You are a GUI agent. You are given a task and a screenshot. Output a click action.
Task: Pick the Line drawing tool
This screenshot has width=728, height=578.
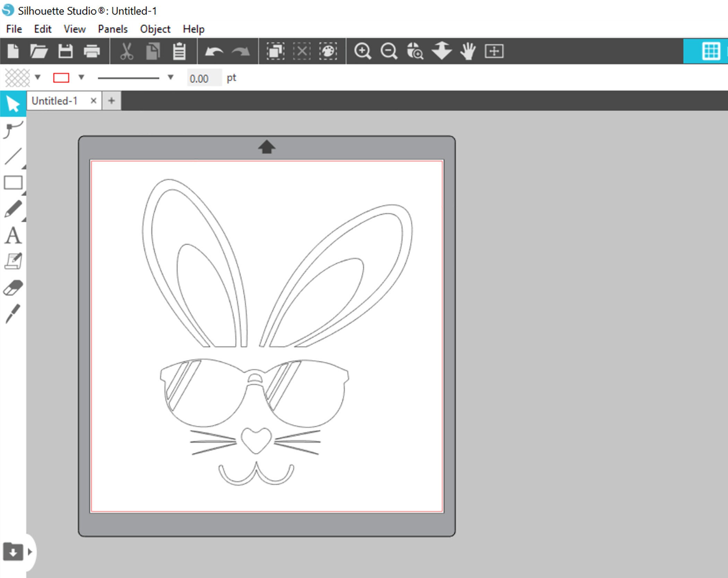point(13,156)
